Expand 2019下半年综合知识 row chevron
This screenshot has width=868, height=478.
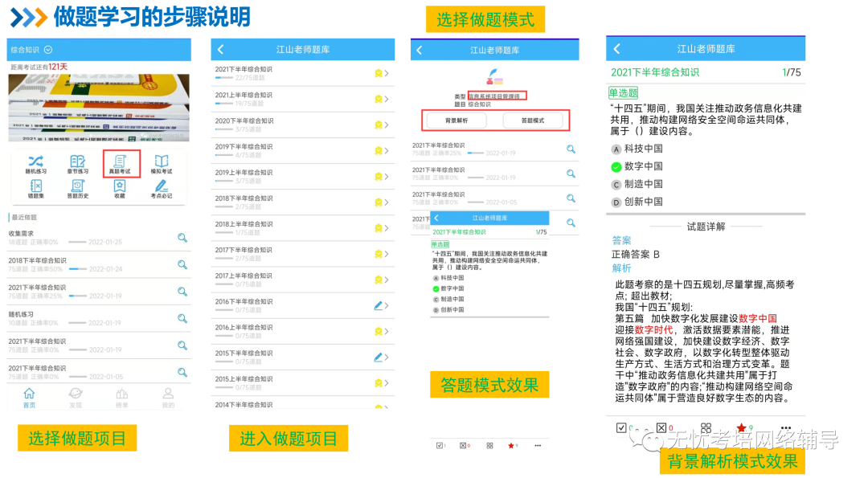tap(387, 150)
